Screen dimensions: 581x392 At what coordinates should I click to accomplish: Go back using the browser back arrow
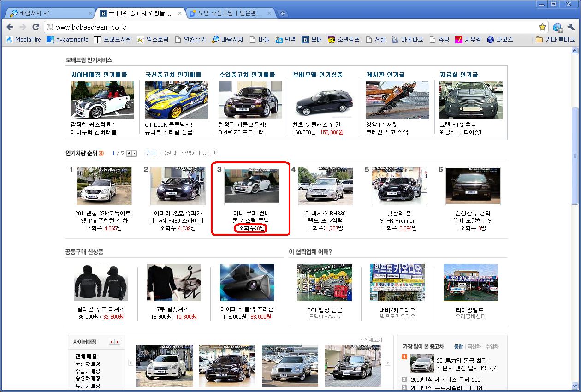click(10, 27)
